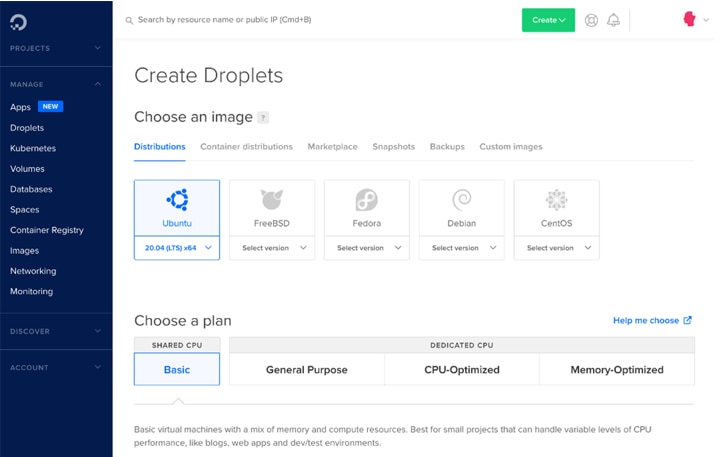
Task: Open Kubernetes in the sidebar
Action: coord(33,148)
